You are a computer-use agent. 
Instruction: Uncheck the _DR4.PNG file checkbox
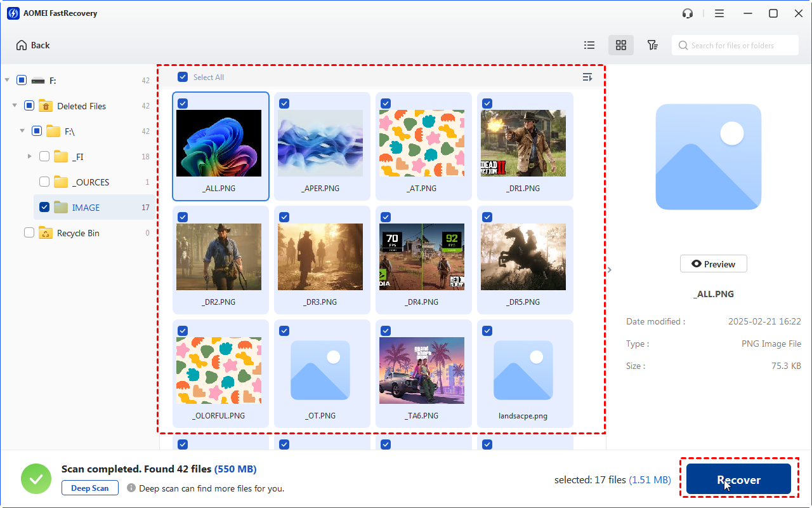(x=386, y=217)
